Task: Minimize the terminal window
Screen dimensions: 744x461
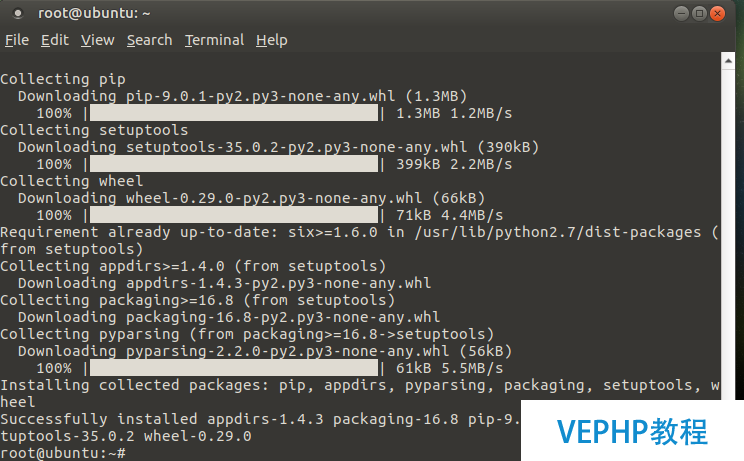Action: (x=681, y=14)
